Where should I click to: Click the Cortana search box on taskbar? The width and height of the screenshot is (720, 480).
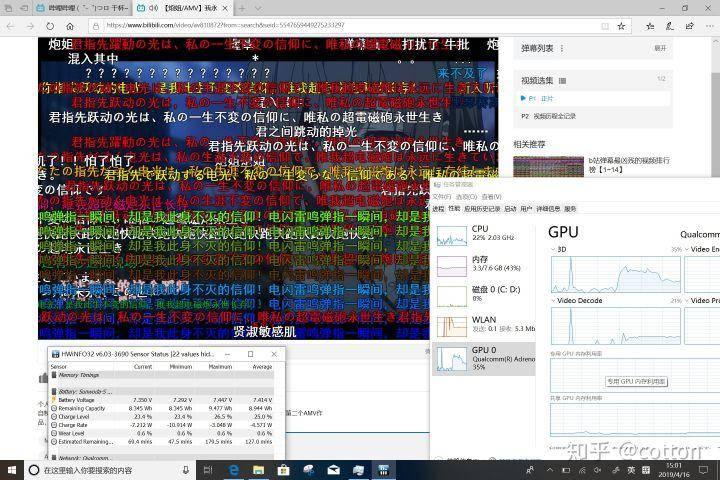[110, 470]
